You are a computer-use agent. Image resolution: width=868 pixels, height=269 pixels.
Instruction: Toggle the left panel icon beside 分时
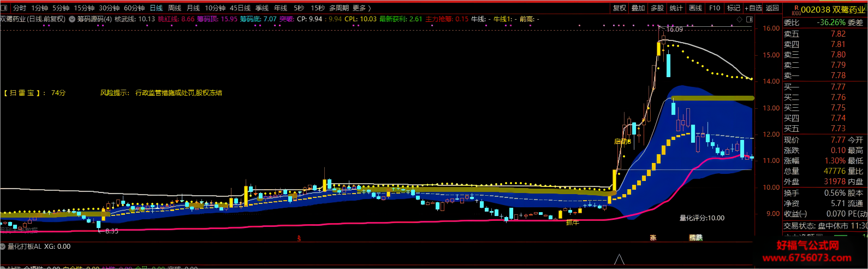click(x=5, y=8)
